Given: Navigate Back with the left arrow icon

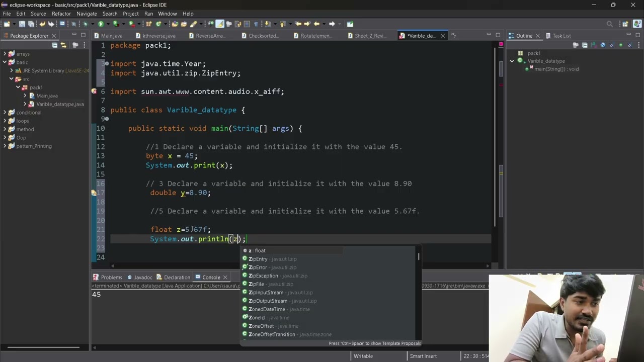Looking at the screenshot, I should (x=317, y=24).
